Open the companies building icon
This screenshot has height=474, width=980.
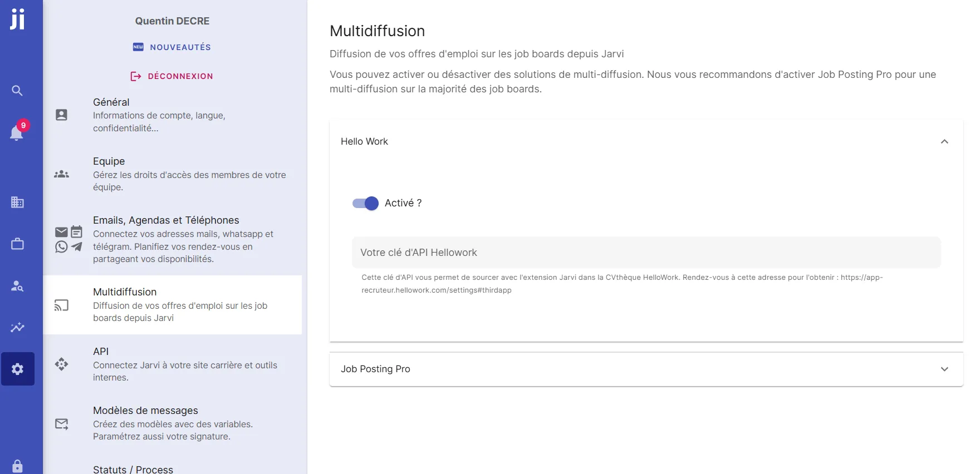click(x=17, y=203)
